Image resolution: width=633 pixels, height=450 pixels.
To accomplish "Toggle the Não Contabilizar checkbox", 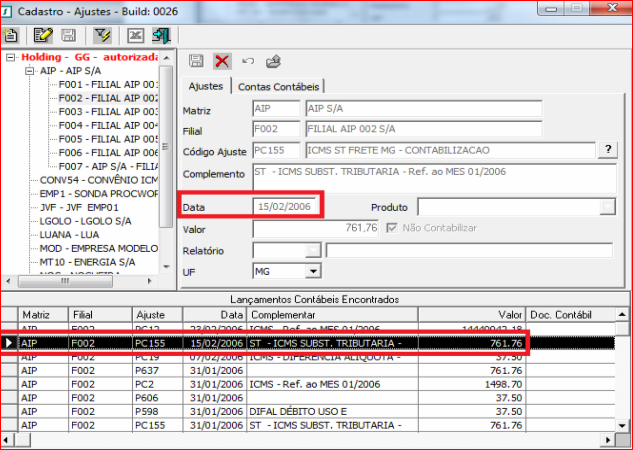I will click(391, 228).
